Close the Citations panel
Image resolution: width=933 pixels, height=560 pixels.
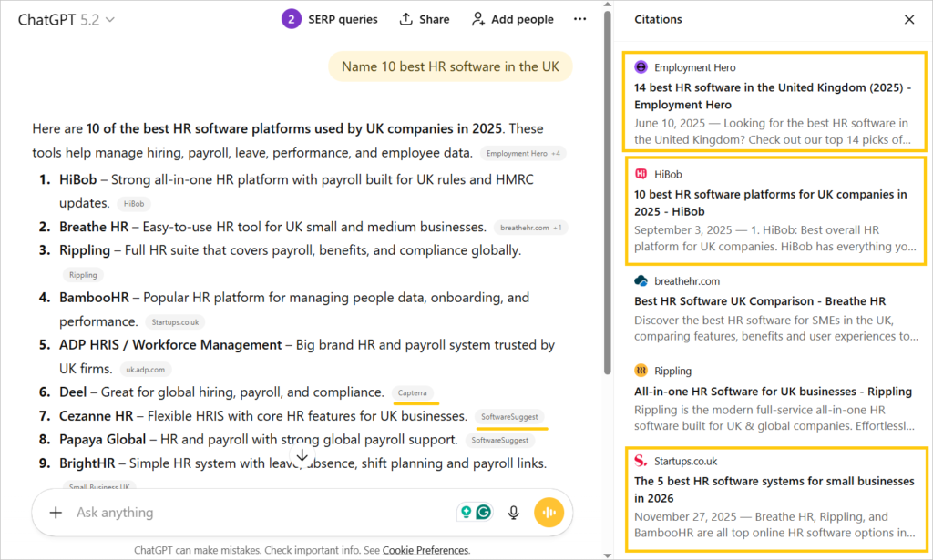pos(908,19)
